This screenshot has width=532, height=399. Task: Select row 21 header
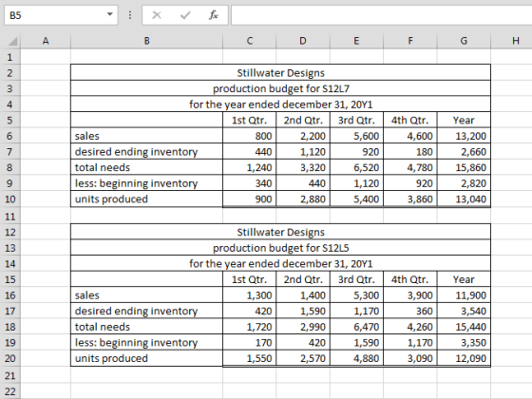coord(9,375)
